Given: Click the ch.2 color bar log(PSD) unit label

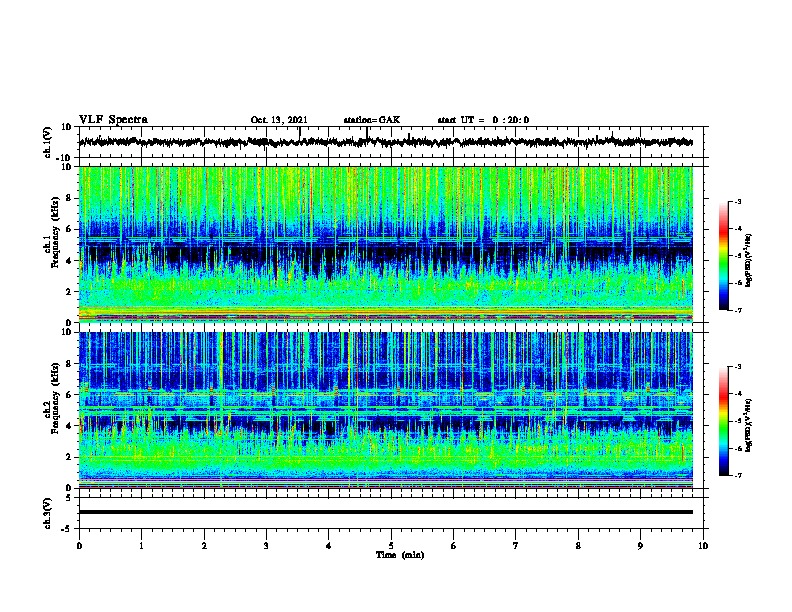Looking at the screenshot, I should pyautogui.click(x=749, y=425).
